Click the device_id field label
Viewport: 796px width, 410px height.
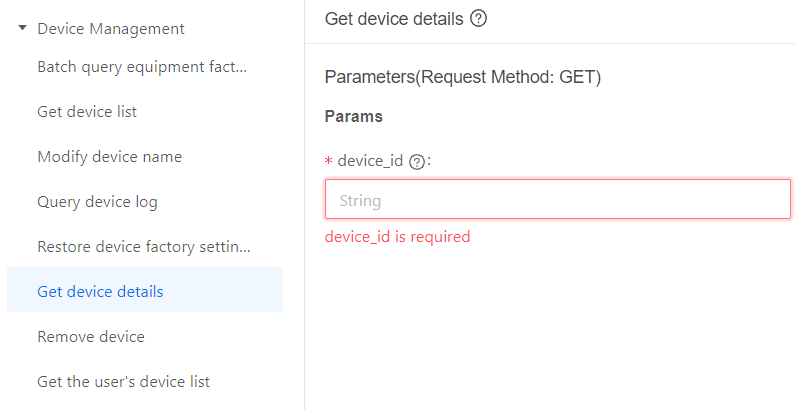tap(371, 161)
